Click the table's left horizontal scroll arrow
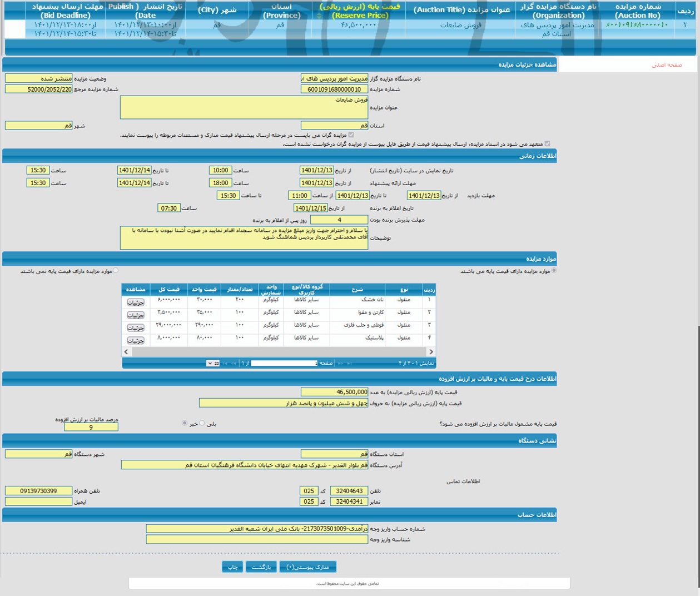This screenshot has width=700, height=596. (x=126, y=352)
